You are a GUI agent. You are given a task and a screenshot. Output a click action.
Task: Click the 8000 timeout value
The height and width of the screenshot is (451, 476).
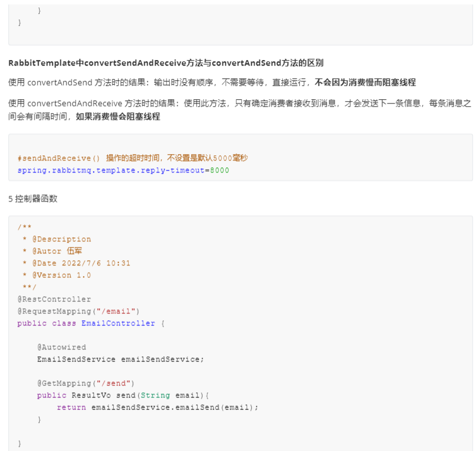click(220, 171)
